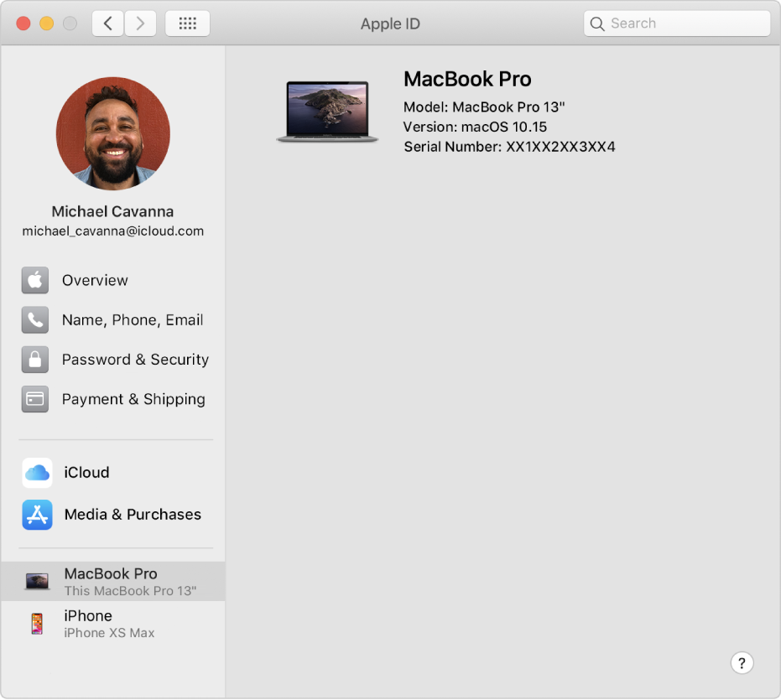The image size is (781, 700).
Task: Click the MacBook Pro heading in detail pane
Action: 467,79
